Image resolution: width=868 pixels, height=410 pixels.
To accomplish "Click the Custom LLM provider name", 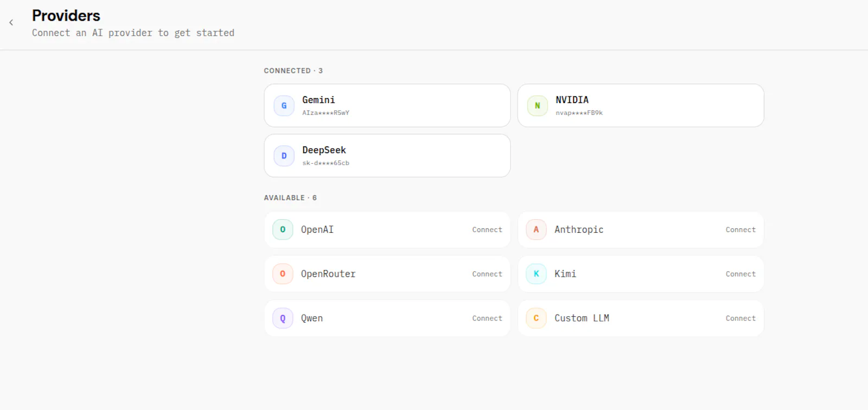I will (582, 318).
